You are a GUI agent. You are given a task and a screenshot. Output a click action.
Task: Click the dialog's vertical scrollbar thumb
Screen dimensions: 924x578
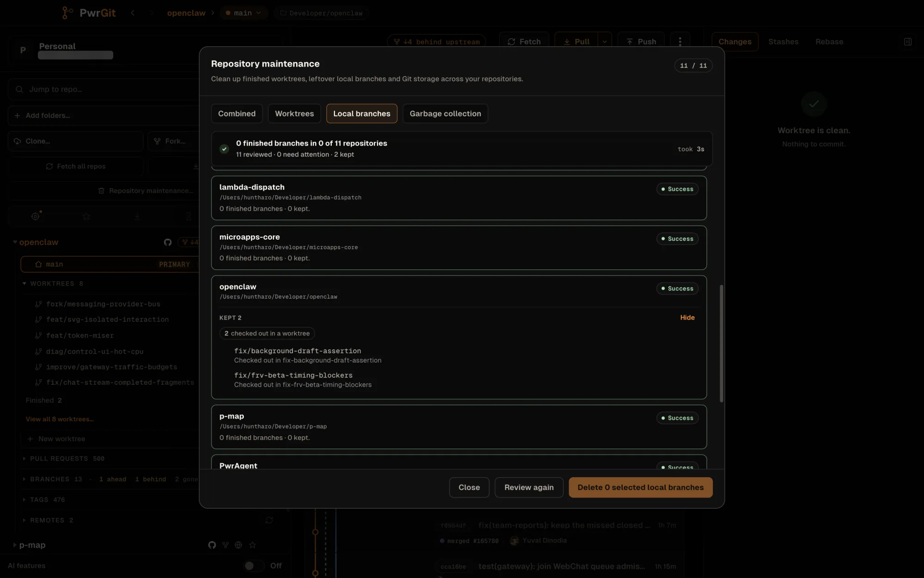pos(721,344)
